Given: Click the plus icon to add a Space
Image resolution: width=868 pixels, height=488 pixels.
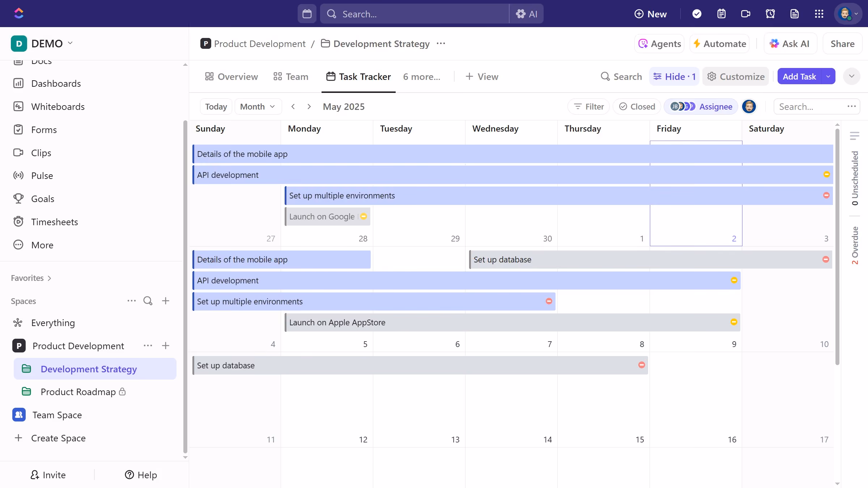Looking at the screenshot, I should click(166, 301).
